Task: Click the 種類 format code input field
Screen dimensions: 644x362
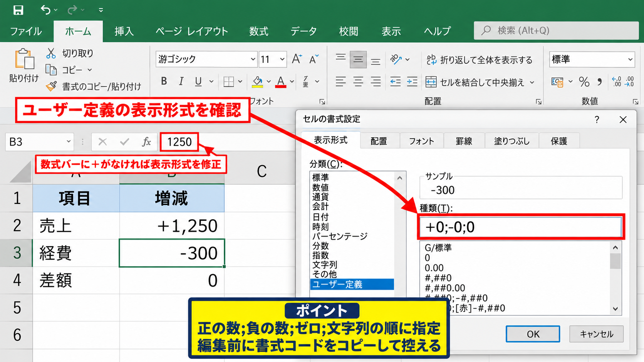Action: [520, 227]
